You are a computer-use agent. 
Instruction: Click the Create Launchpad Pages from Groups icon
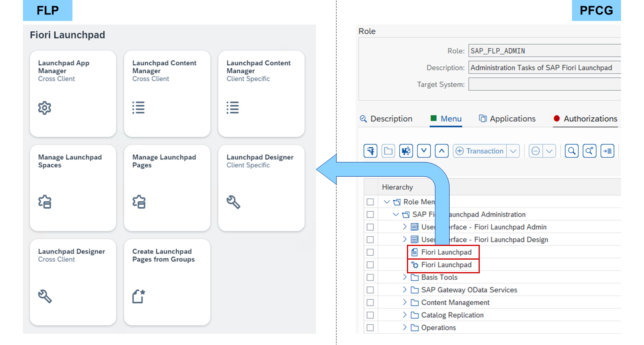point(139,296)
